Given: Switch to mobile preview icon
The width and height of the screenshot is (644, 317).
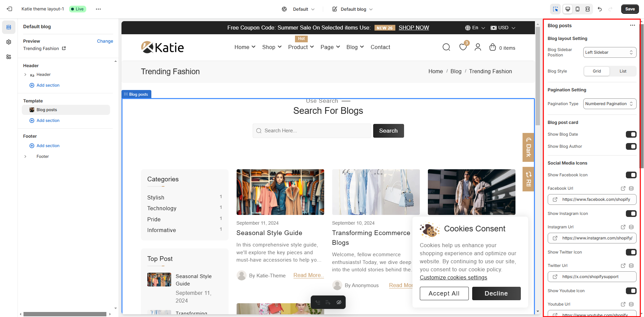Looking at the screenshot, I should point(578,9).
